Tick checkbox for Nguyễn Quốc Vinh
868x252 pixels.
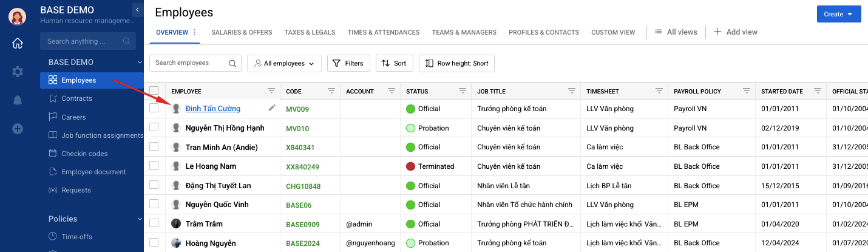point(154,204)
